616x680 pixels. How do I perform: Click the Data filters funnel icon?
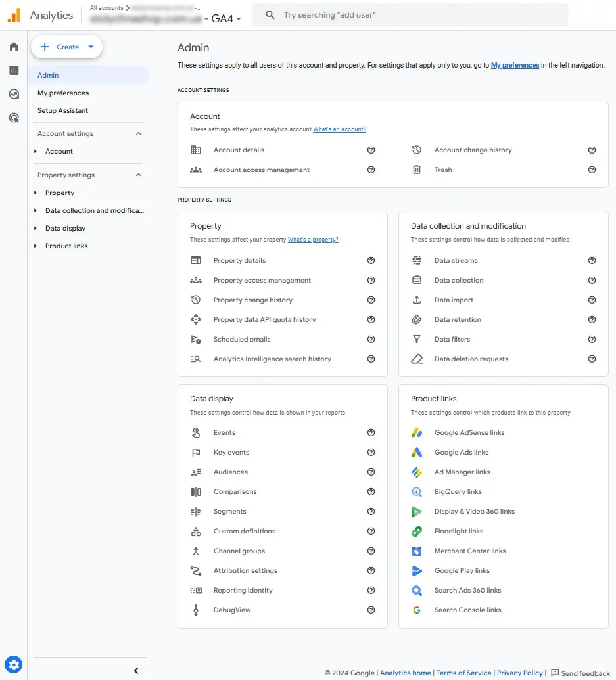[416, 339]
